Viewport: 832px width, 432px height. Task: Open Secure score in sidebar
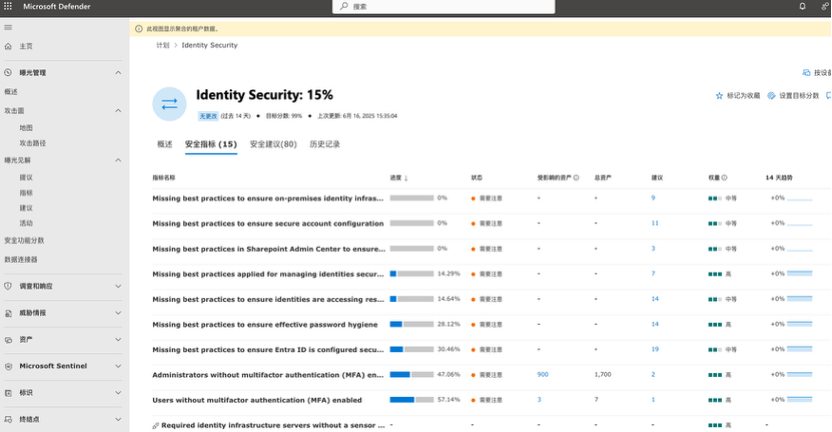(24, 240)
